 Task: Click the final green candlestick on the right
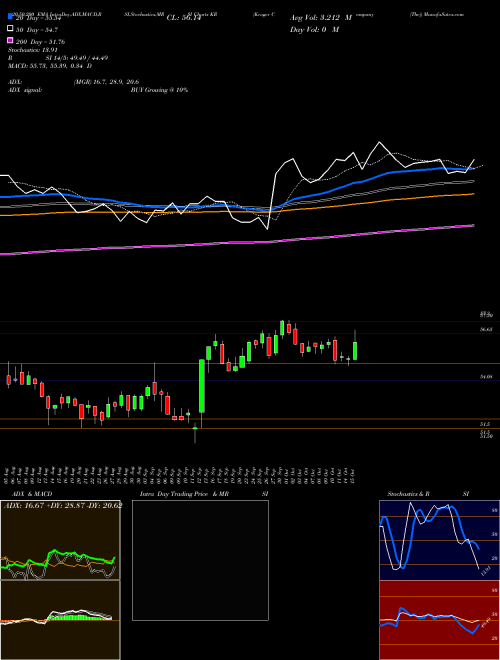coord(355,351)
